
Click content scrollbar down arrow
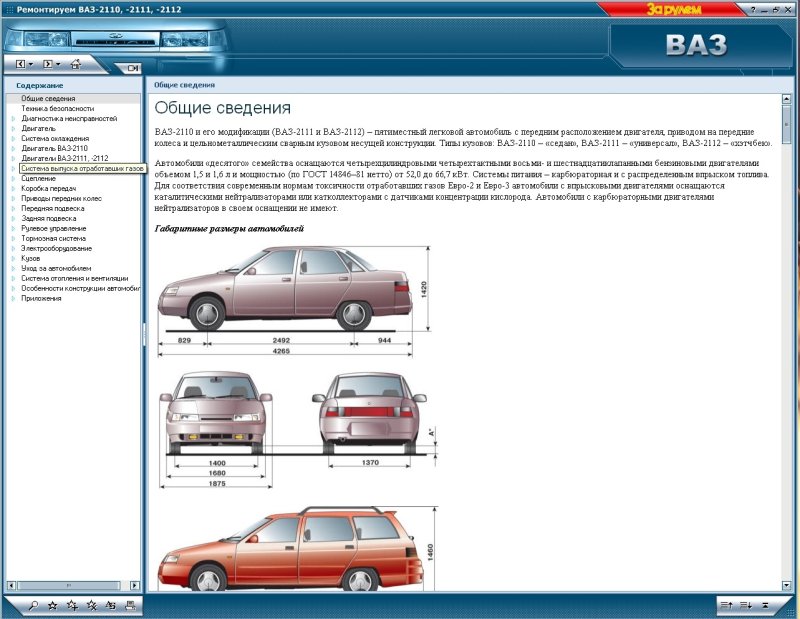786,585
